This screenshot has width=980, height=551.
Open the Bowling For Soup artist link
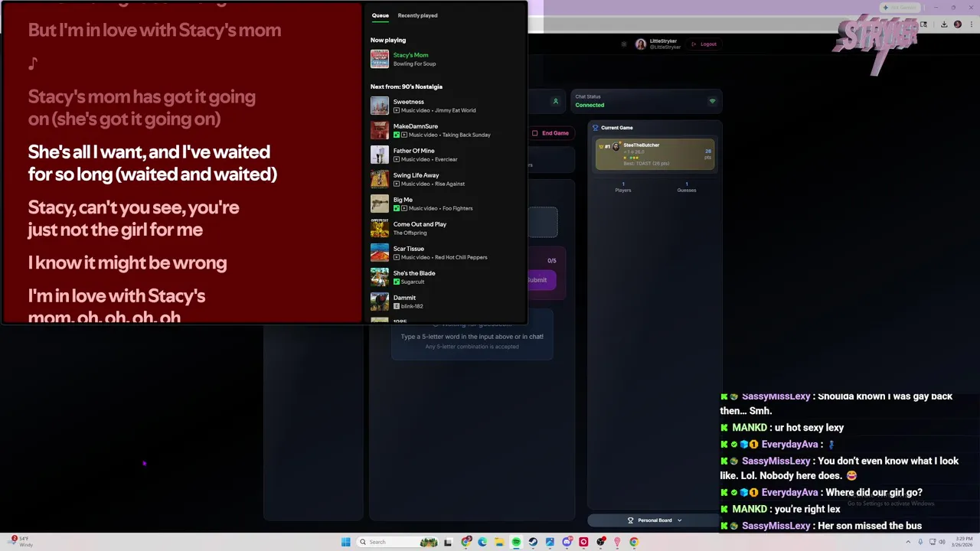[x=414, y=64]
